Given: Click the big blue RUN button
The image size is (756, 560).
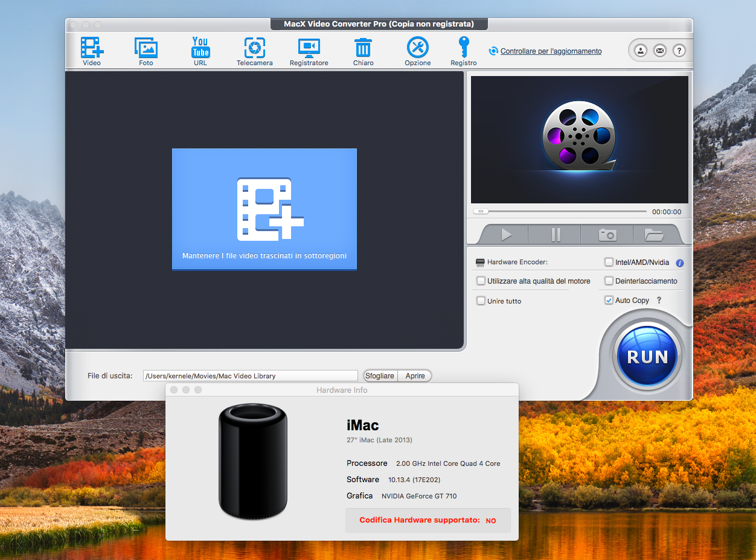Looking at the screenshot, I should [x=647, y=357].
